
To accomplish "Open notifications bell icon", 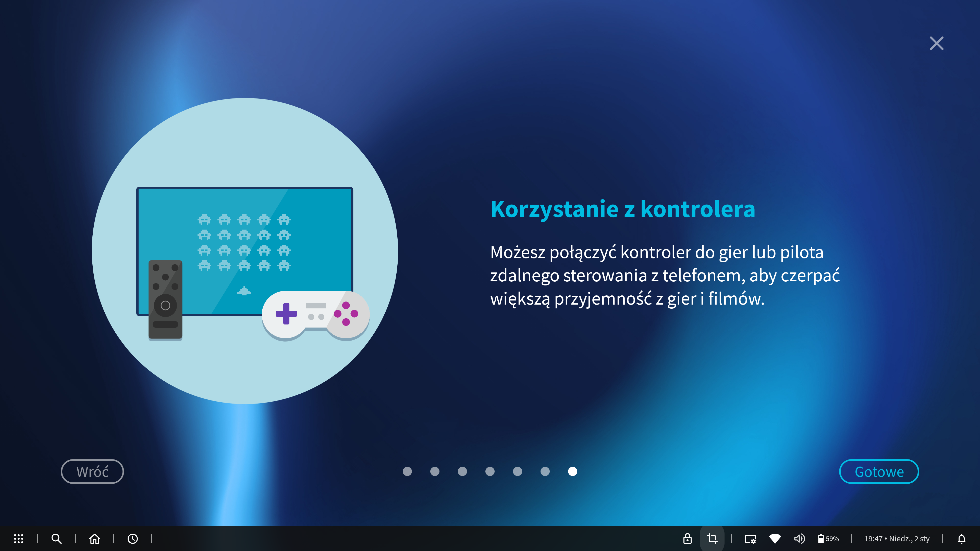I will (961, 539).
